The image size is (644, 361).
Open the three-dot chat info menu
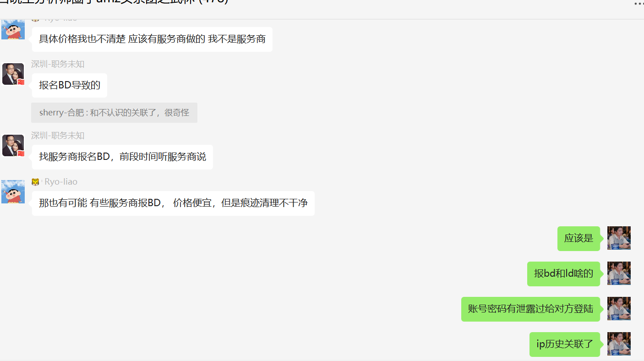pos(638,4)
